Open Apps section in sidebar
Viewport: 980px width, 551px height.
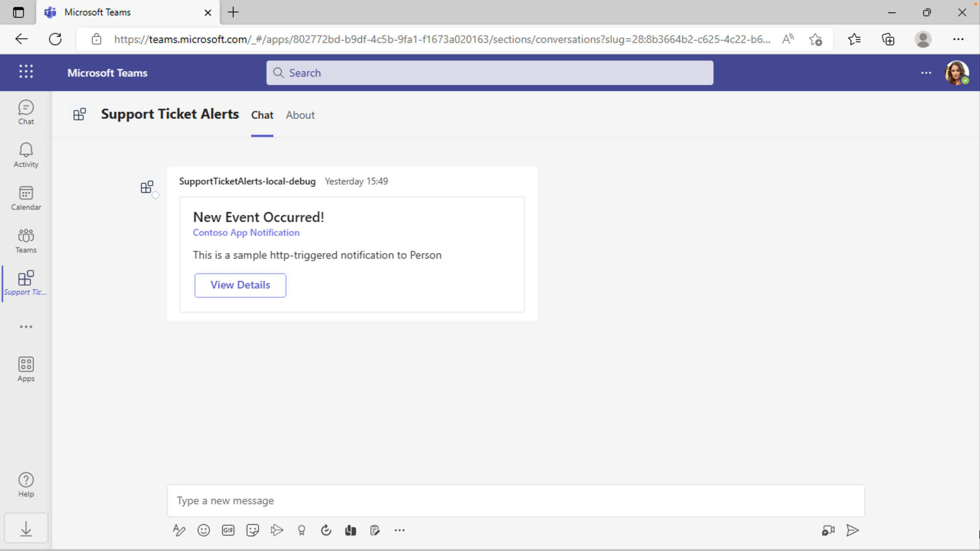26,369
